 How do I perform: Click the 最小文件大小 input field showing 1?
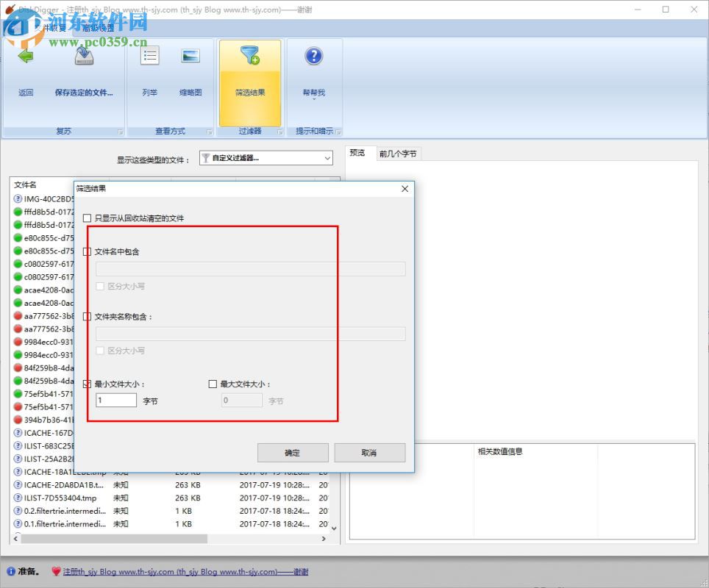pyautogui.click(x=115, y=400)
